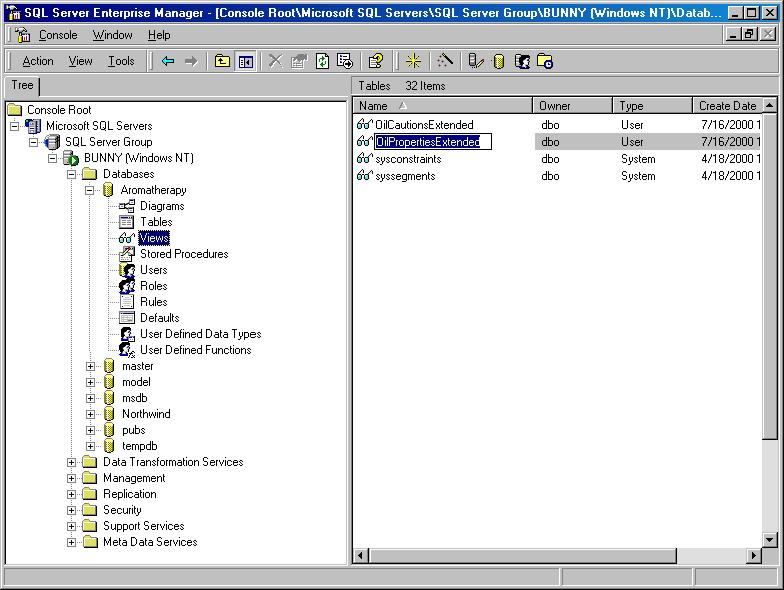Click the Export List toolbar icon

coord(345,62)
